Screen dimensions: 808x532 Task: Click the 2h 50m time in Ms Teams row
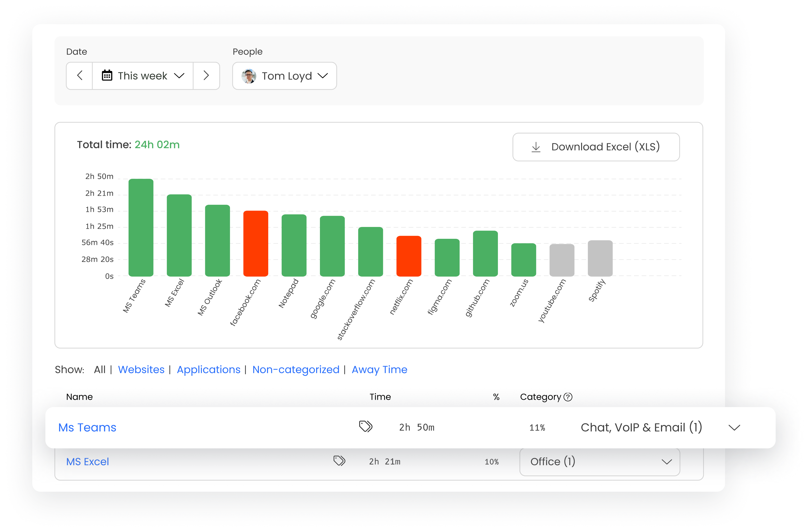416,427
